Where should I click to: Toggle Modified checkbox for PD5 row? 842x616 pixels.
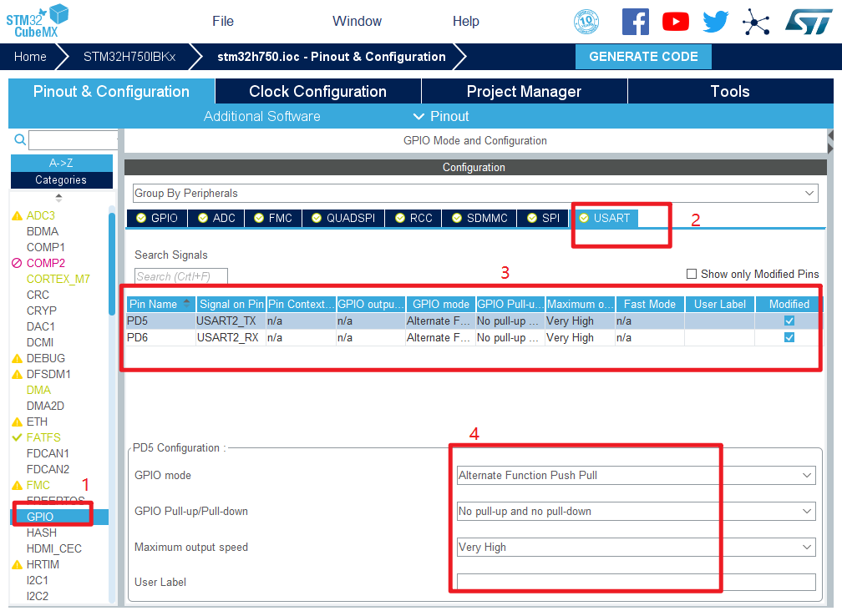coord(789,321)
